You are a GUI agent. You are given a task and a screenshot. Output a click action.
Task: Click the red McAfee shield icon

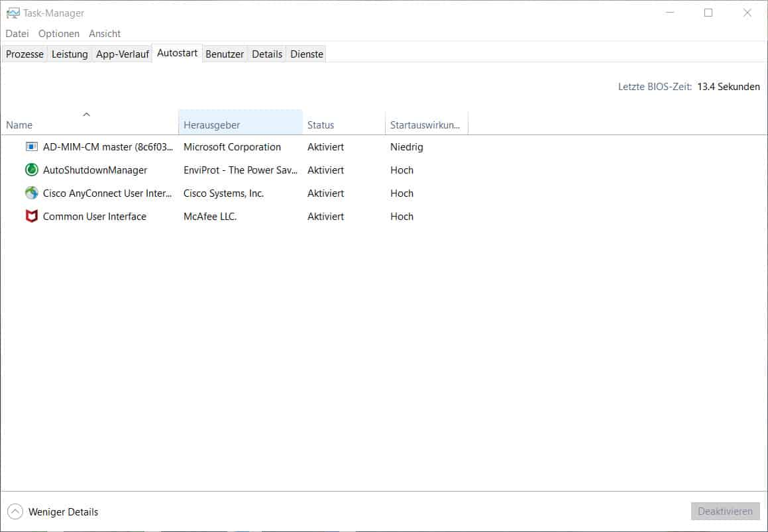[x=31, y=216]
